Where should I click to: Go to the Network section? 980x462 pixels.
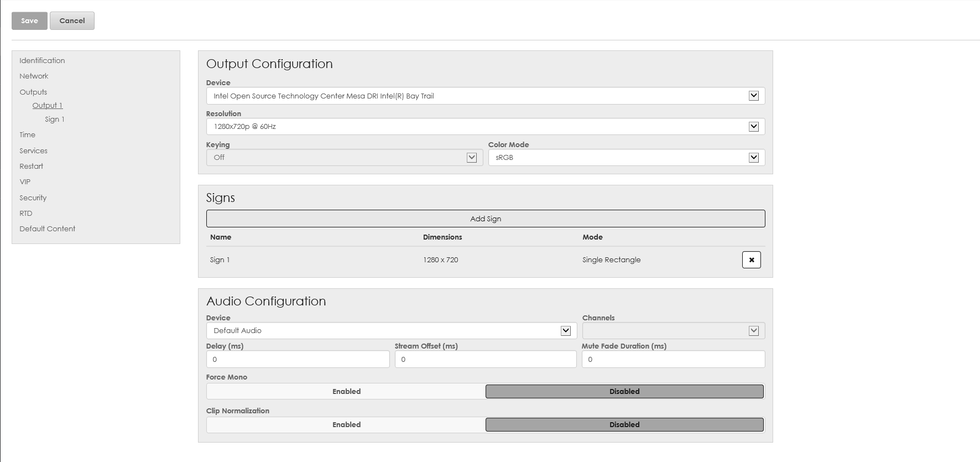34,76
